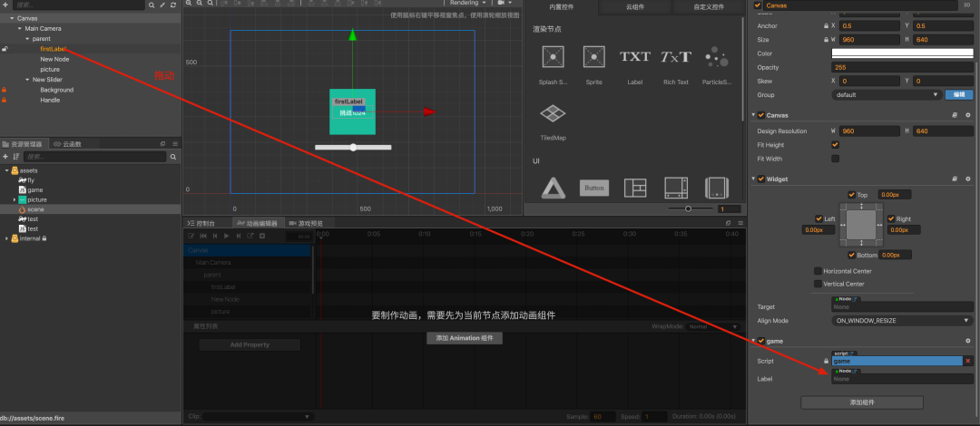Select the ParticleSystem node icon
The width and height of the screenshot is (980, 426).
click(716, 57)
